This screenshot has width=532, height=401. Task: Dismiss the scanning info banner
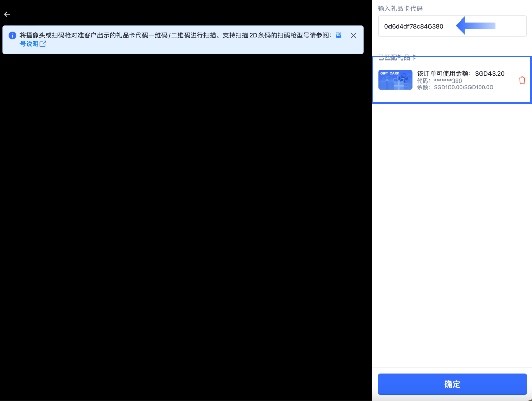click(x=353, y=36)
